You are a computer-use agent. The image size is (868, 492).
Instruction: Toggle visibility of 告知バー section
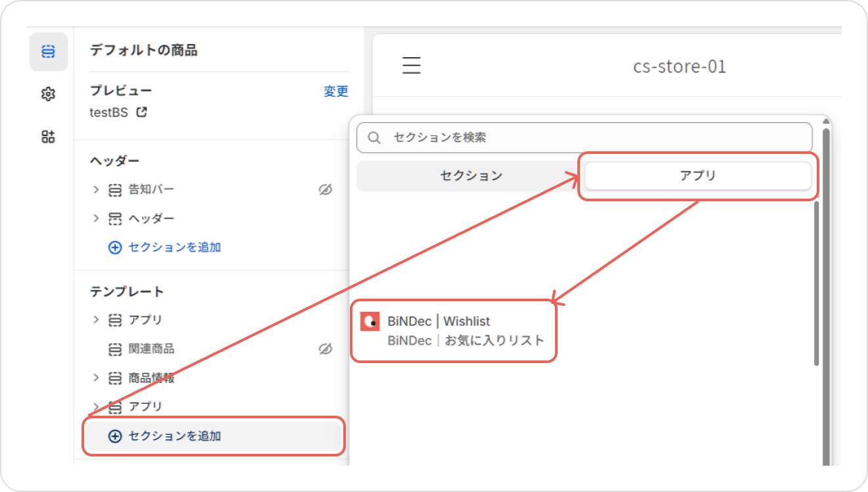pos(325,189)
